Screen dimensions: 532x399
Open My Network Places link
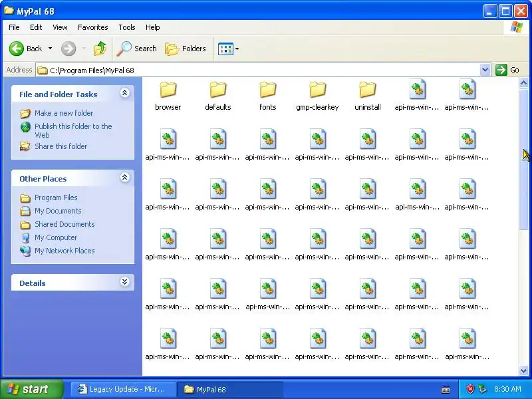point(57,251)
